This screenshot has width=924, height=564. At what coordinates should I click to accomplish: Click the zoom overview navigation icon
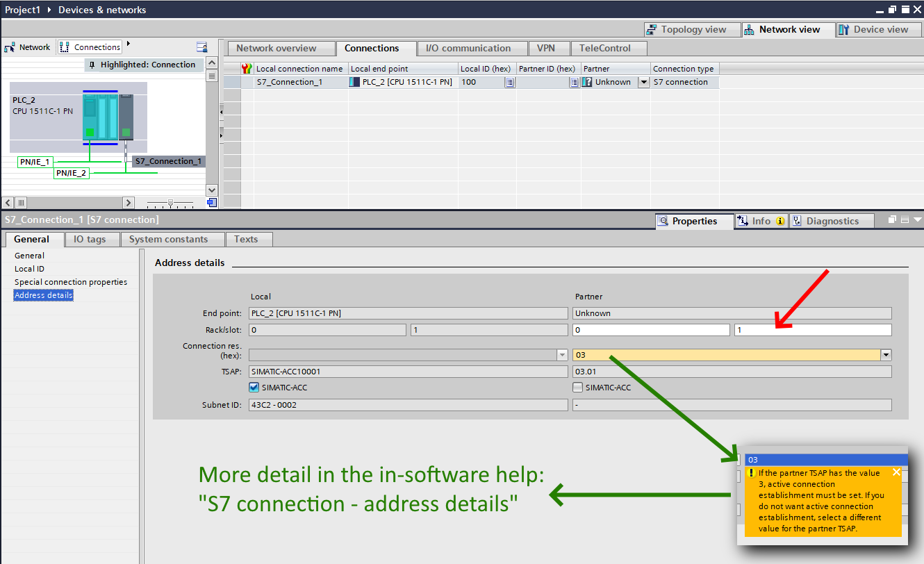coord(212,203)
